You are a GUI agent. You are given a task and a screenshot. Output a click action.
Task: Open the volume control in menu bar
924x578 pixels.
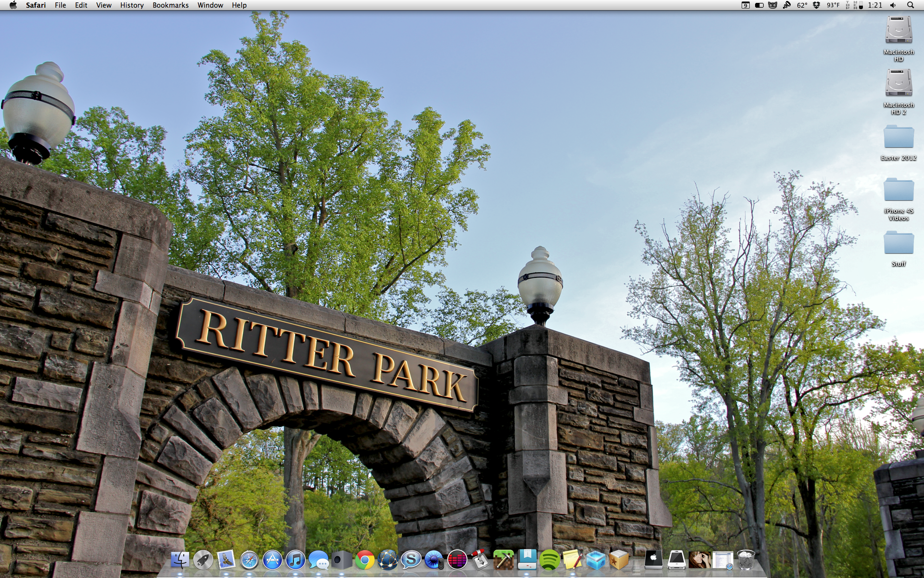[x=893, y=5]
